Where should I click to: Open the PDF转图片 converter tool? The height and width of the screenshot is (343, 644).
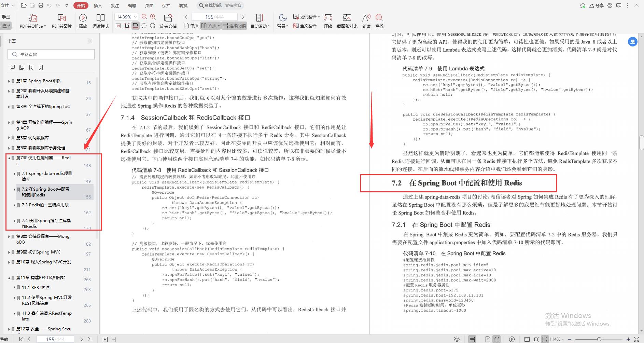tap(62, 21)
